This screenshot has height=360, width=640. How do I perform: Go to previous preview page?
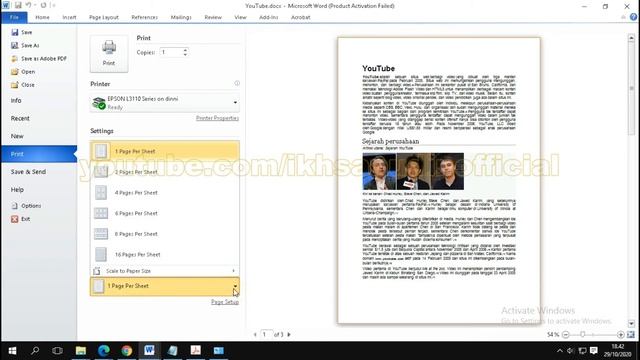pyautogui.click(x=255, y=334)
